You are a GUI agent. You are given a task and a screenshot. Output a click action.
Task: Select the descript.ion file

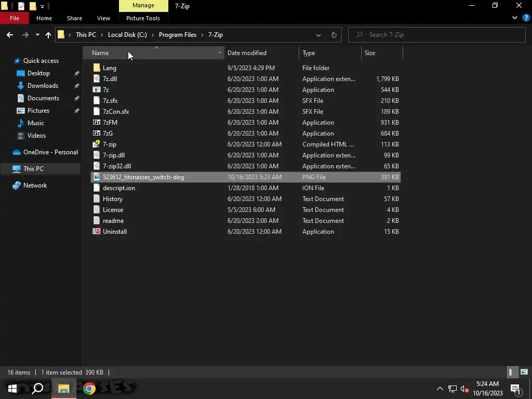[119, 188]
